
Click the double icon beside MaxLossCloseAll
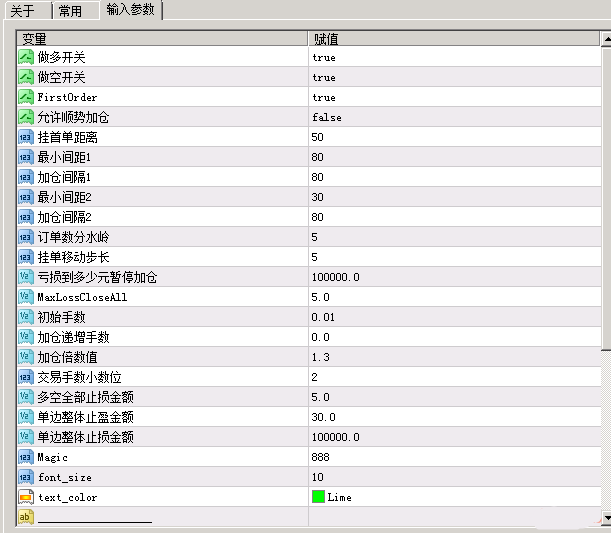point(26,297)
